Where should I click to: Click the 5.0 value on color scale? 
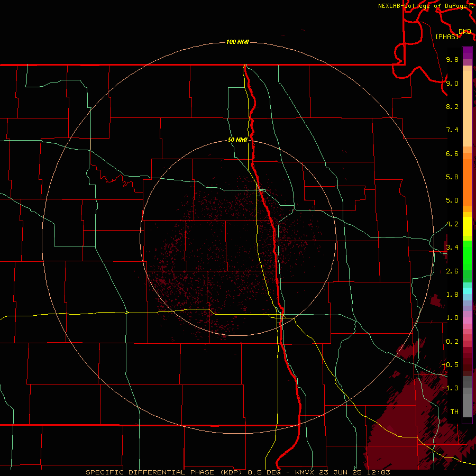coord(452,200)
